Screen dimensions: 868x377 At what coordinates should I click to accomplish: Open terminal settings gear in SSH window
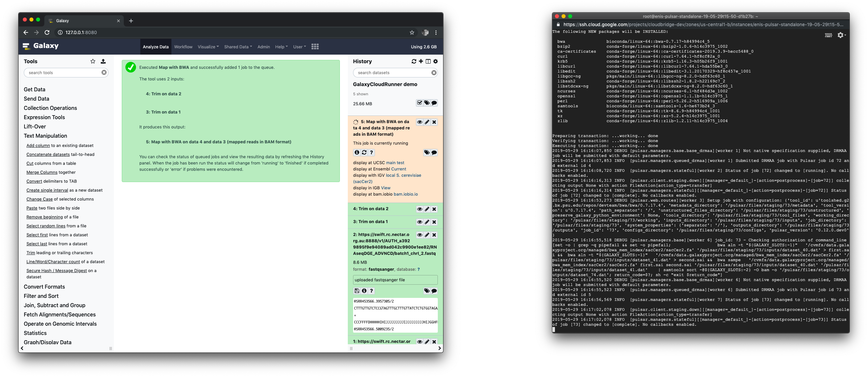(x=841, y=35)
